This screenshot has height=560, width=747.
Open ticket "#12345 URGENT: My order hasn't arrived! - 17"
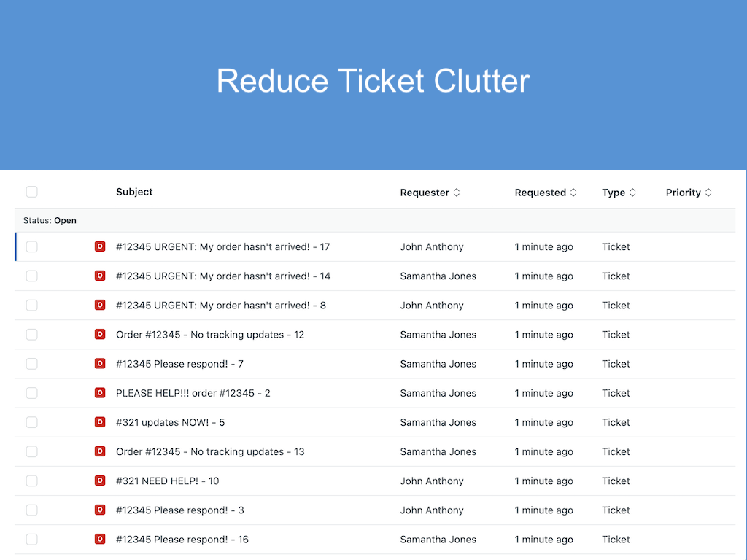(222, 246)
